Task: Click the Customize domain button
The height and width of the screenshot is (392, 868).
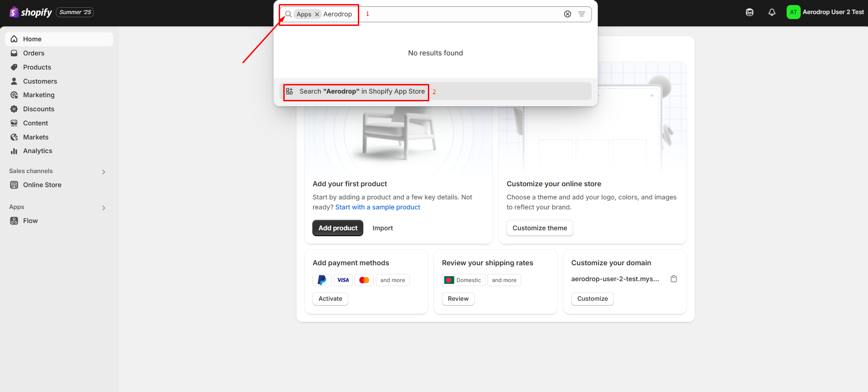Action: coord(592,298)
